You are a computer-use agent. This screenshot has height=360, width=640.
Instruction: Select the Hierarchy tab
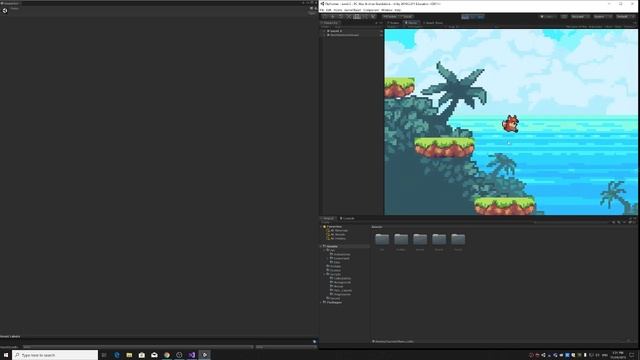[x=330, y=23]
